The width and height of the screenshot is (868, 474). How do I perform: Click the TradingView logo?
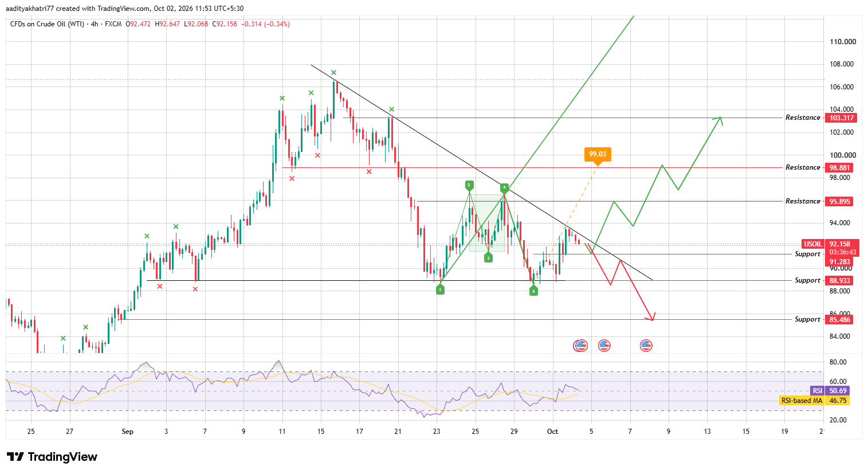pos(52,457)
